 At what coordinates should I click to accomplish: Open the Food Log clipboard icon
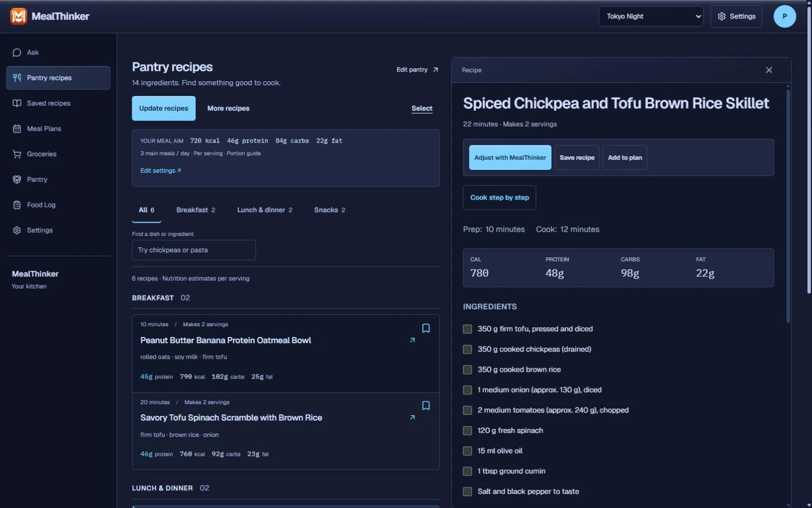coord(17,205)
